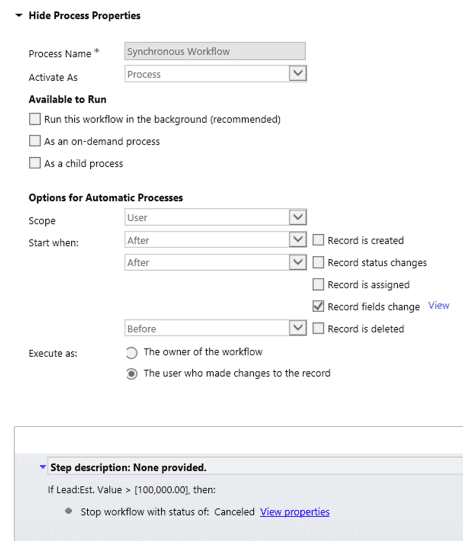Select The user who made changes radio

(131, 374)
